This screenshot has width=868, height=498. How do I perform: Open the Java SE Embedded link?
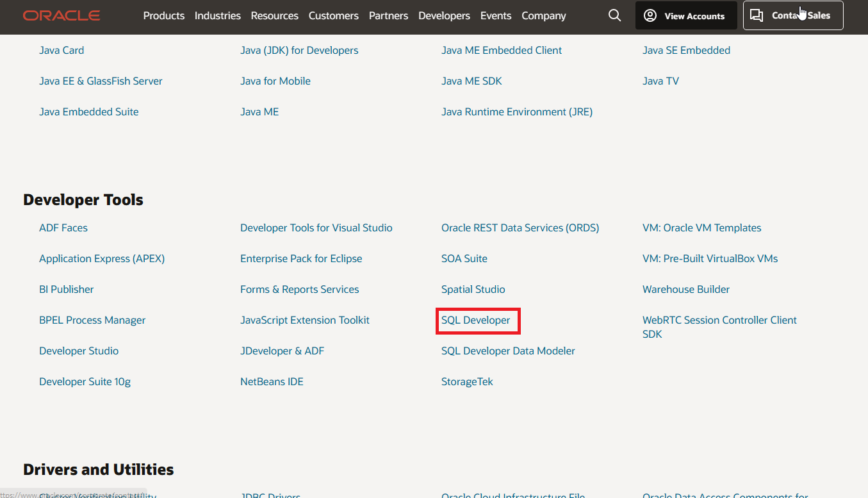pyautogui.click(x=686, y=50)
